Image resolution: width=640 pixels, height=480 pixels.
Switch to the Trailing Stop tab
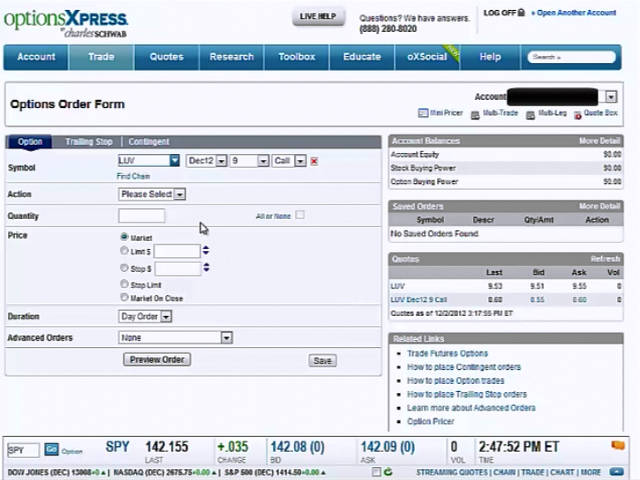click(89, 142)
